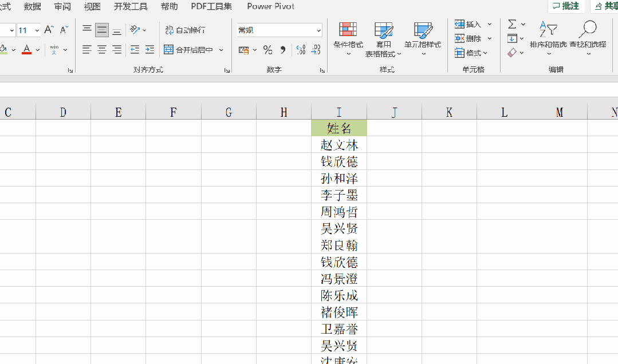Click the eraser icon to clear cells

[x=513, y=52]
